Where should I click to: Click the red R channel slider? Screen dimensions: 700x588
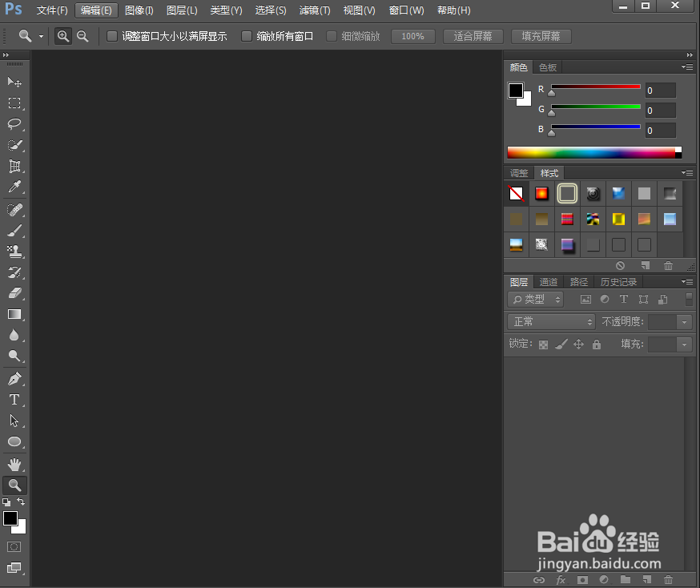(596, 87)
